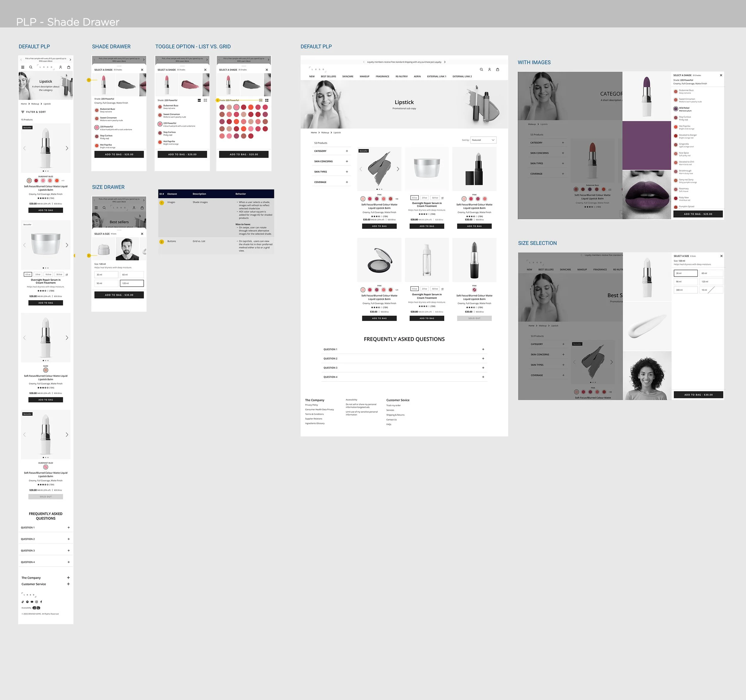This screenshot has height=700, width=746.
Task: Switch to grid view in list shade drawer
Action: 205,100
